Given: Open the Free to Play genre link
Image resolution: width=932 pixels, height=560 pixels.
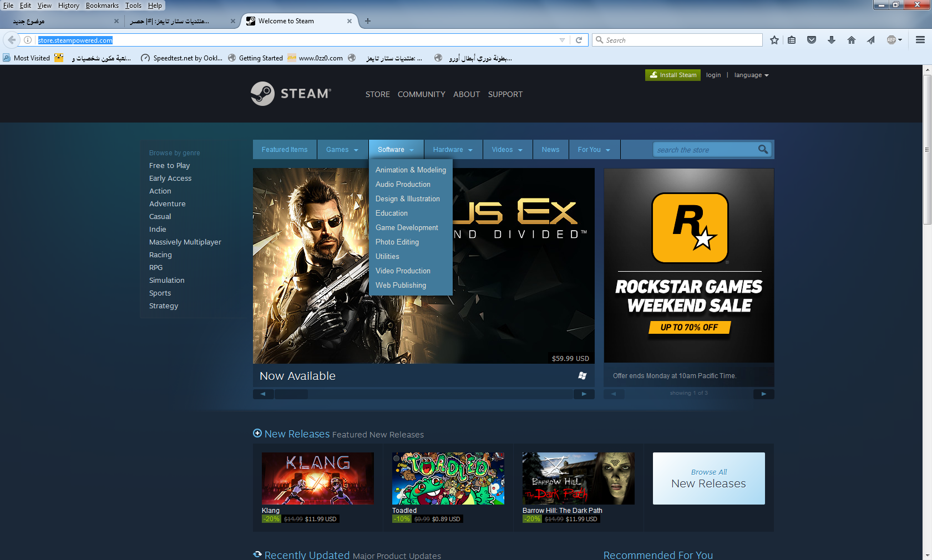Looking at the screenshot, I should coord(169,165).
